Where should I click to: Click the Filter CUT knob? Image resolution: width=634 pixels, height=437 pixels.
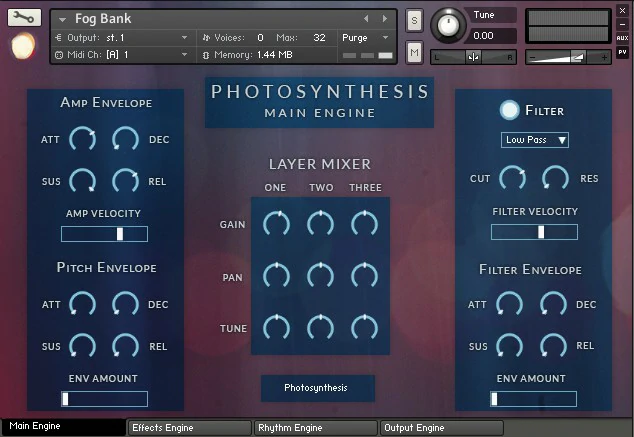pyautogui.click(x=512, y=179)
